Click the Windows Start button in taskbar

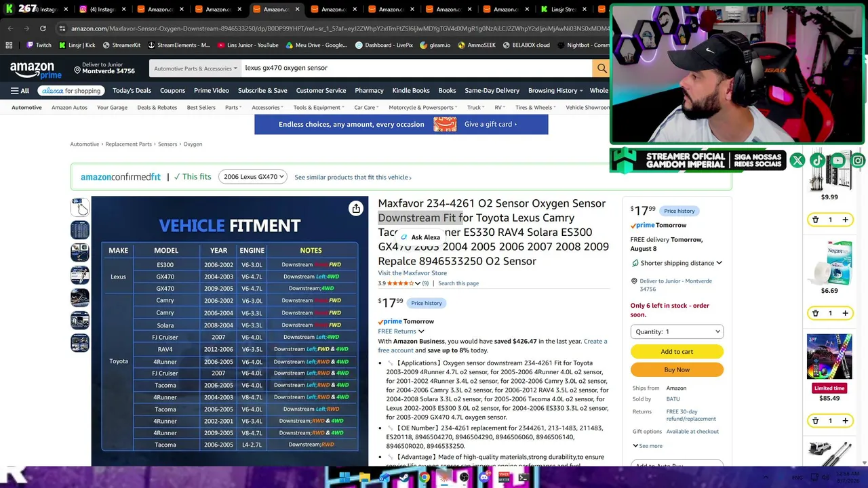pos(344,478)
